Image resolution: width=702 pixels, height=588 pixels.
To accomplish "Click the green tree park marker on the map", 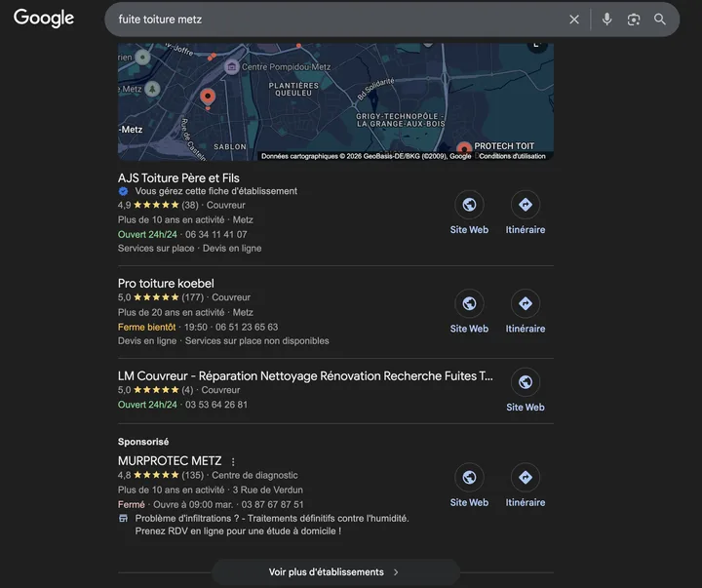I will (x=152, y=89).
